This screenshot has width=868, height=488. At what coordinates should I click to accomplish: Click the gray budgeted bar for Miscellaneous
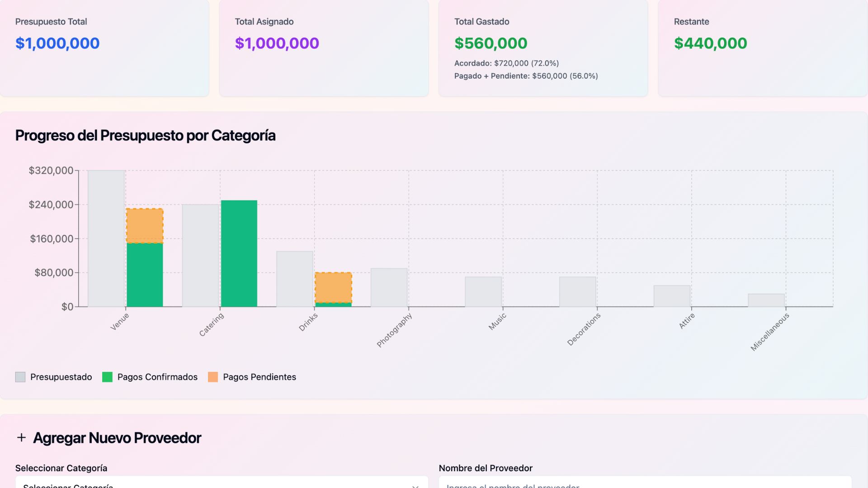click(x=766, y=300)
